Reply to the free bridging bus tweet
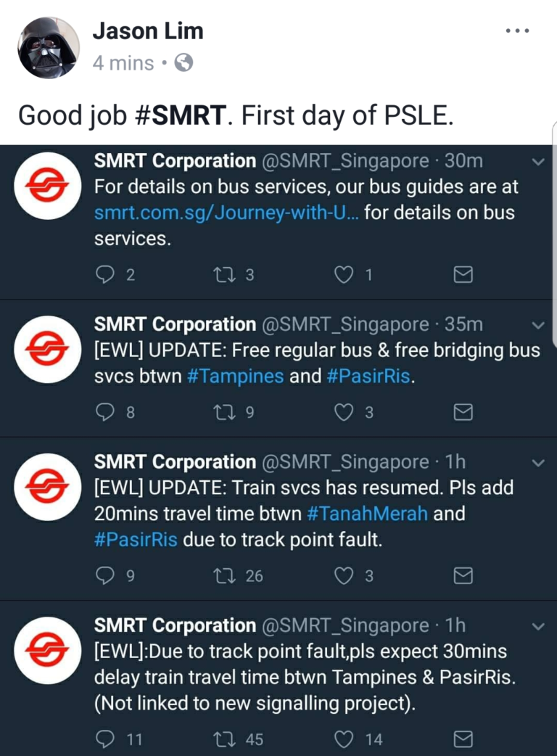The image size is (557, 756). point(106,413)
